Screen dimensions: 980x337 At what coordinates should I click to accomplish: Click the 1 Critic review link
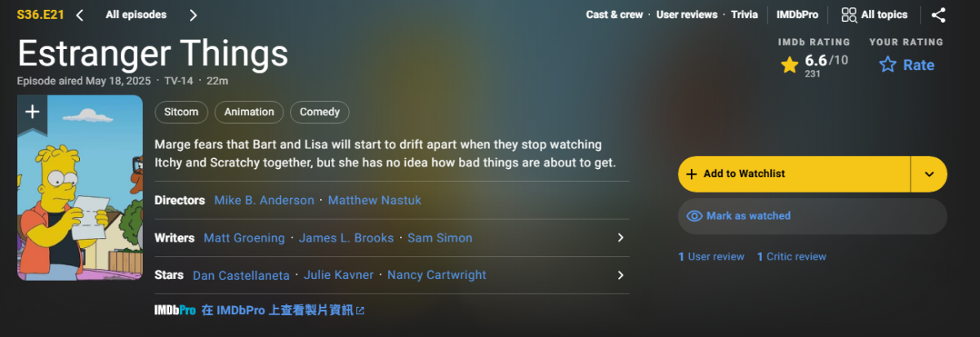(791, 257)
